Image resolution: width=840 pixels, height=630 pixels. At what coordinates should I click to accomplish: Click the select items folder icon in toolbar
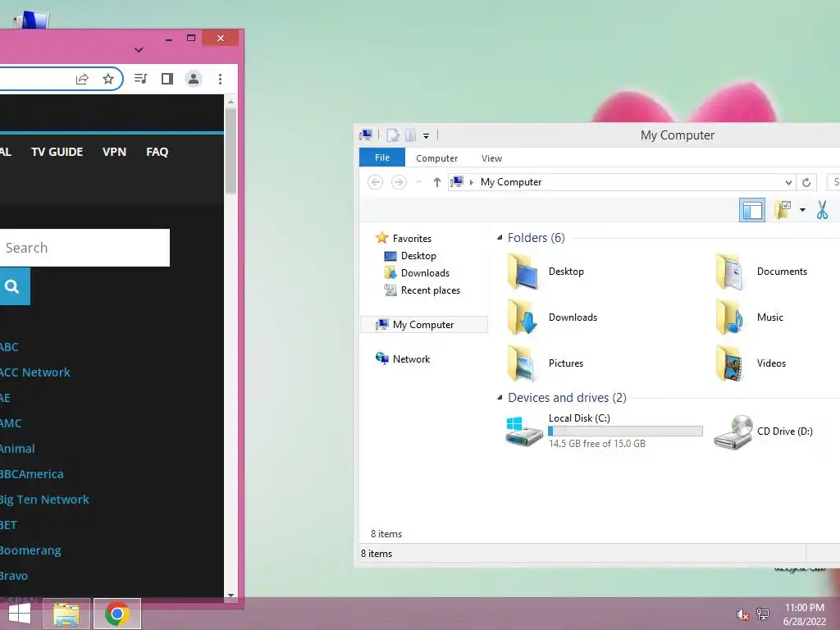(x=783, y=209)
